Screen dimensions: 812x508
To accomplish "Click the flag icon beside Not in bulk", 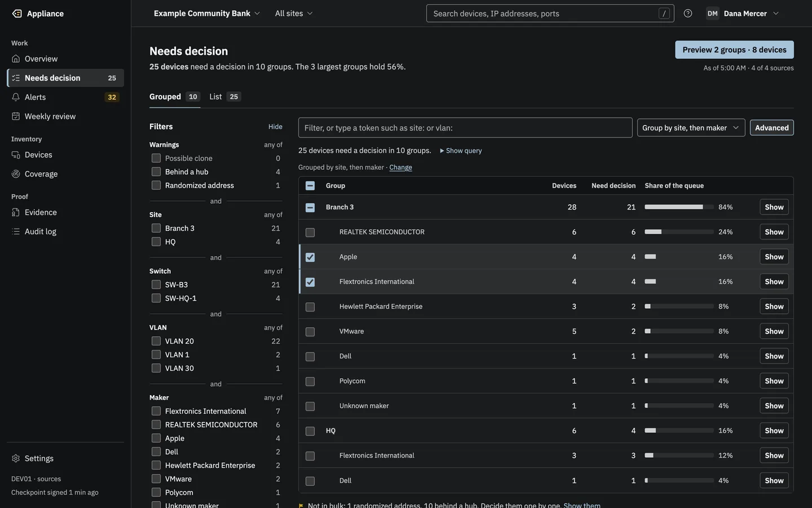I will click(301, 505).
